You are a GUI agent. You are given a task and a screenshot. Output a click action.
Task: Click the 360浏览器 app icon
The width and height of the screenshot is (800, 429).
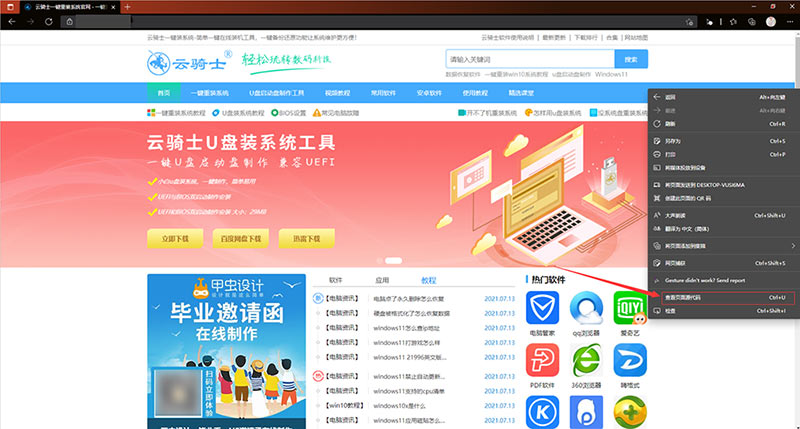(x=586, y=360)
